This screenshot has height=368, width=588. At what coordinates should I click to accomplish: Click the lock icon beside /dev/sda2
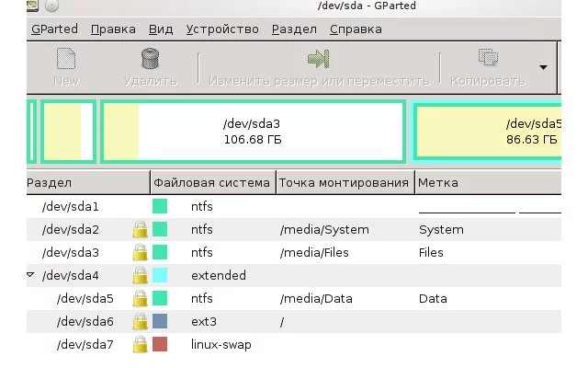click(141, 229)
